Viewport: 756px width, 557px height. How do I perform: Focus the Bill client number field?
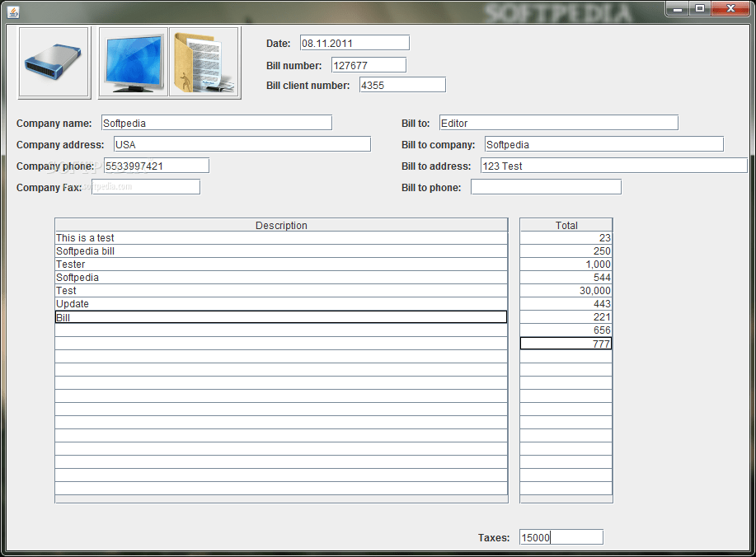click(402, 85)
